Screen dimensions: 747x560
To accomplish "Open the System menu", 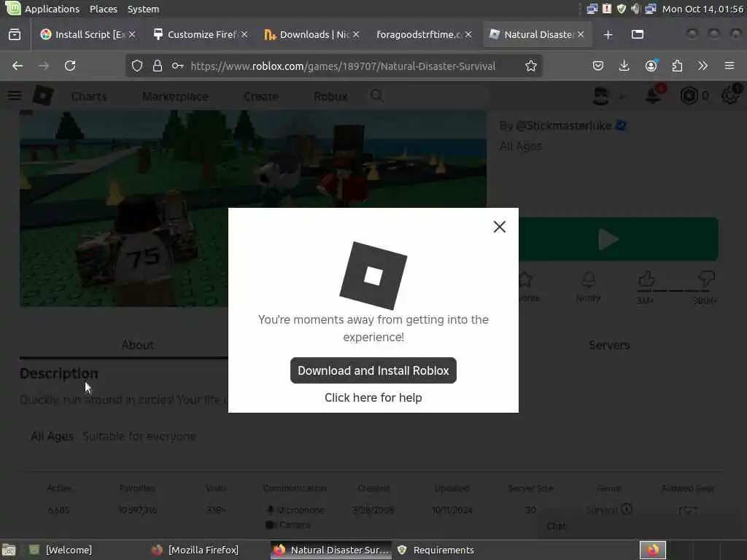I will [x=144, y=9].
